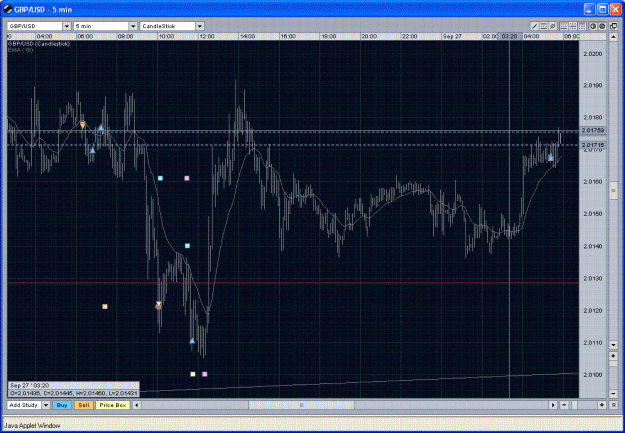Click blue buy triangle at far right near 2.0170
625x433 pixels.
tap(550, 158)
